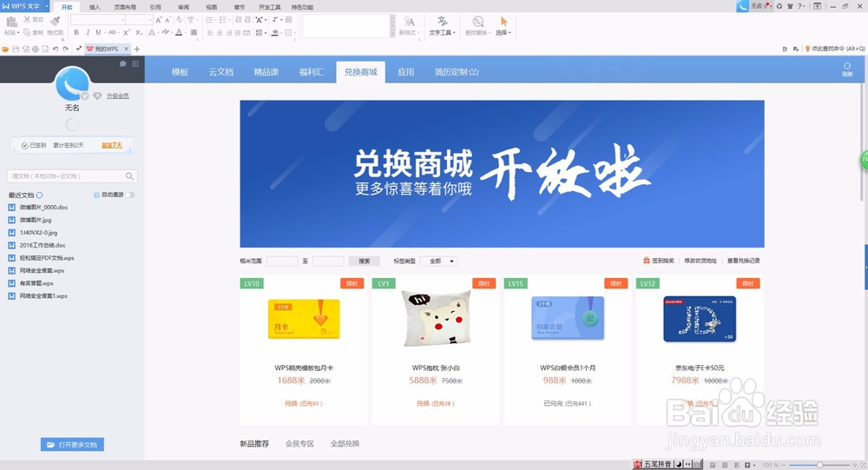Expand the 选择 dropdown arrow
The height and width of the screenshot is (470, 868).
[x=510, y=33]
